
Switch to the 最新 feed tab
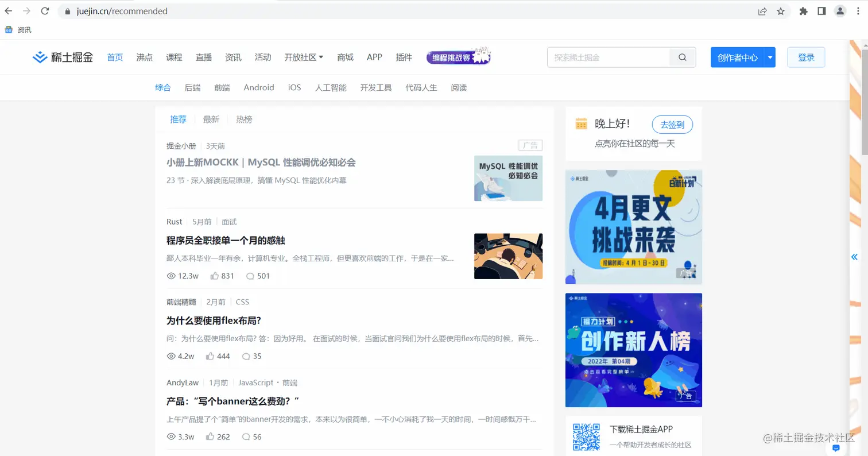coord(211,119)
